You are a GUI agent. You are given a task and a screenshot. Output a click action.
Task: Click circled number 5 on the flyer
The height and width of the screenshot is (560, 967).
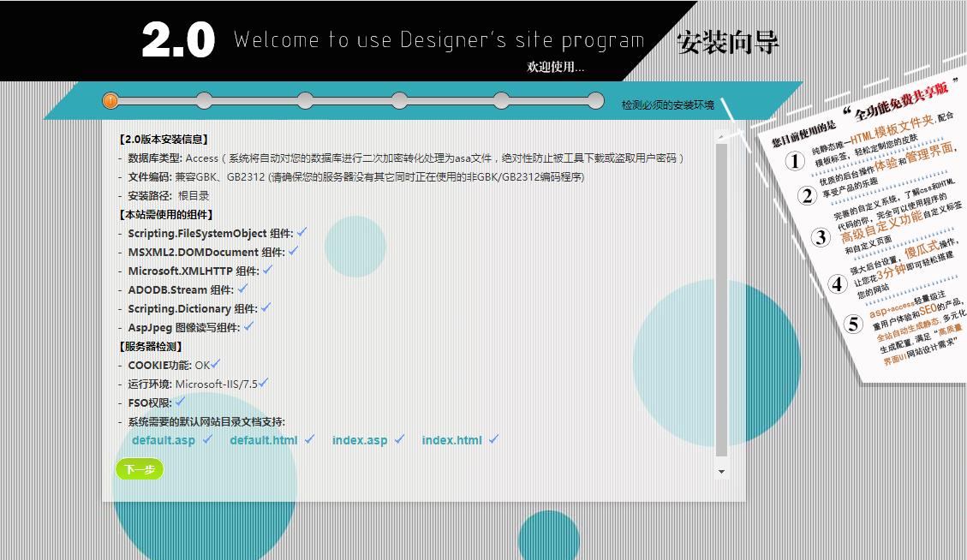coord(853,324)
